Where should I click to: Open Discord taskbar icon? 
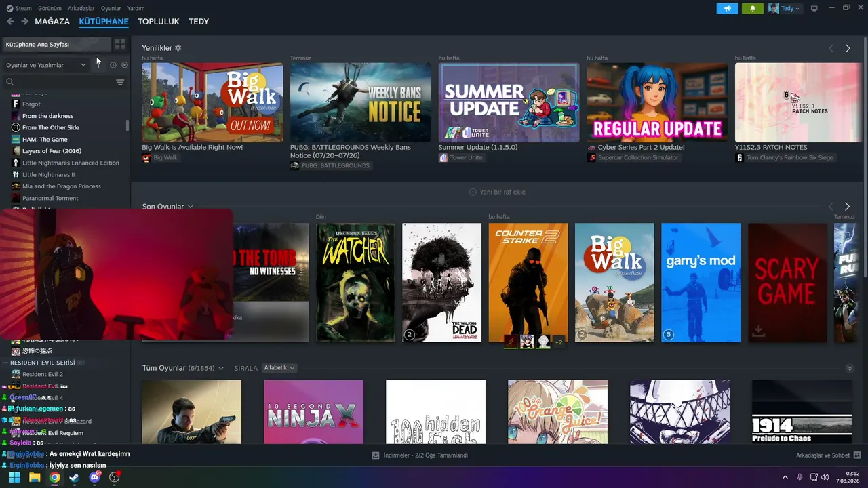point(94,477)
